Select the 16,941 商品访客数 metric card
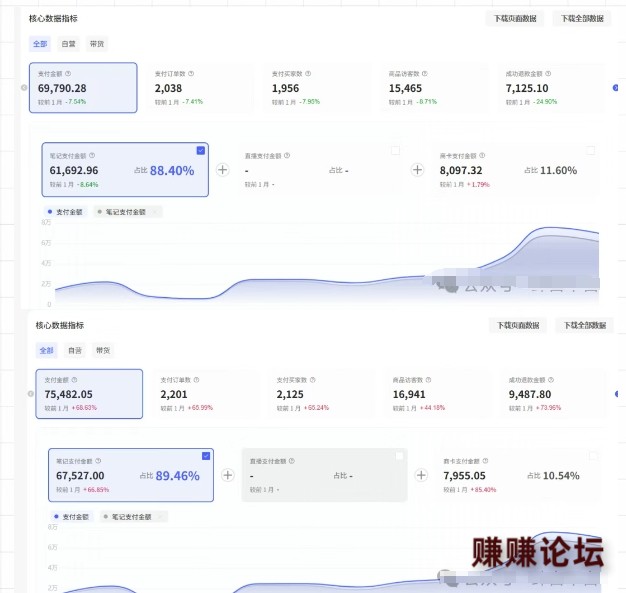The width and height of the screenshot is (626, 593). pos(438,394)
